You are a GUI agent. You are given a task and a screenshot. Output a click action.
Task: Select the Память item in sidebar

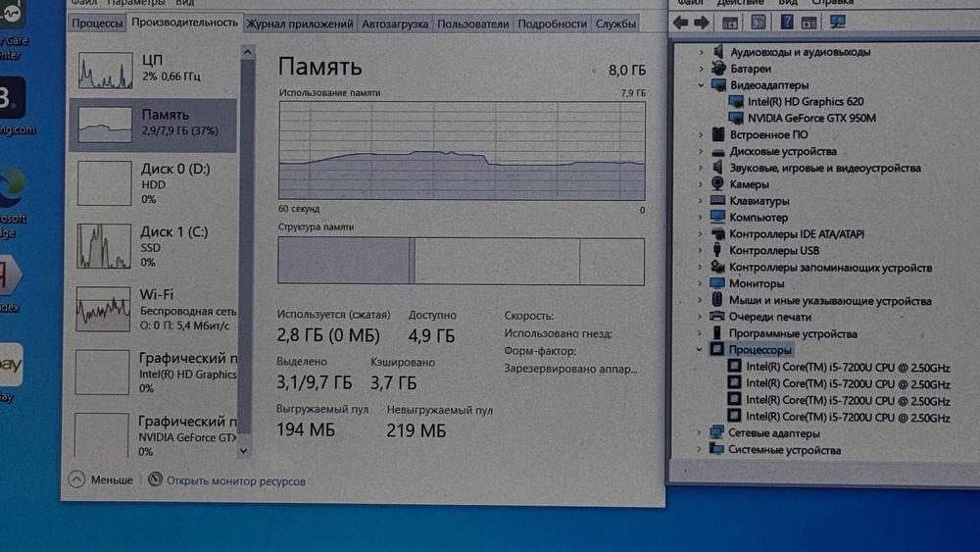coord(153,125)
